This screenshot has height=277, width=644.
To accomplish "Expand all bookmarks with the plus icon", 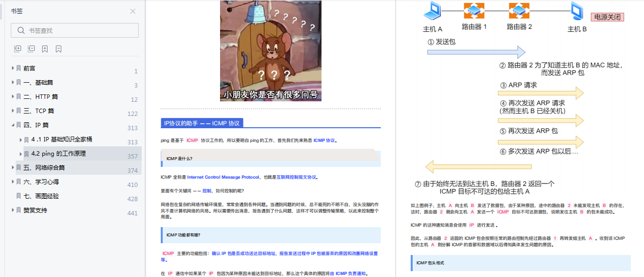I will pyautogui.click(x=18, y=49).
